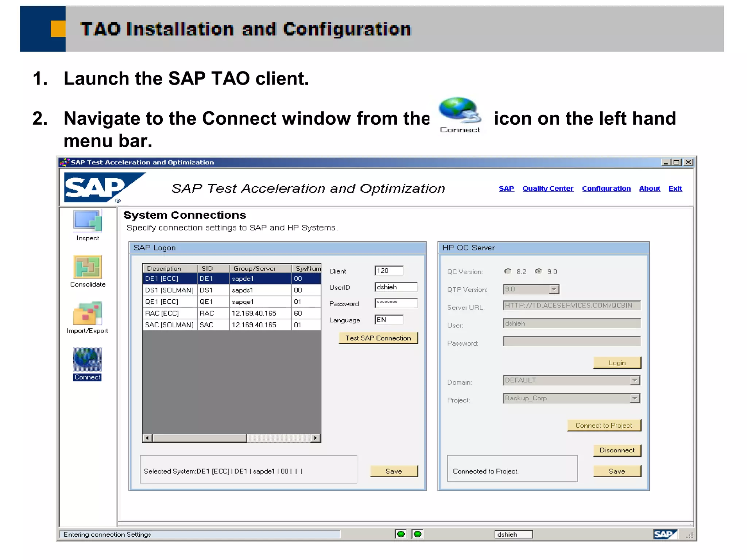The height and width of the screenshot is (560, 747).
Task: Click the dshieh user box in status bar
Action: point(514,534)
